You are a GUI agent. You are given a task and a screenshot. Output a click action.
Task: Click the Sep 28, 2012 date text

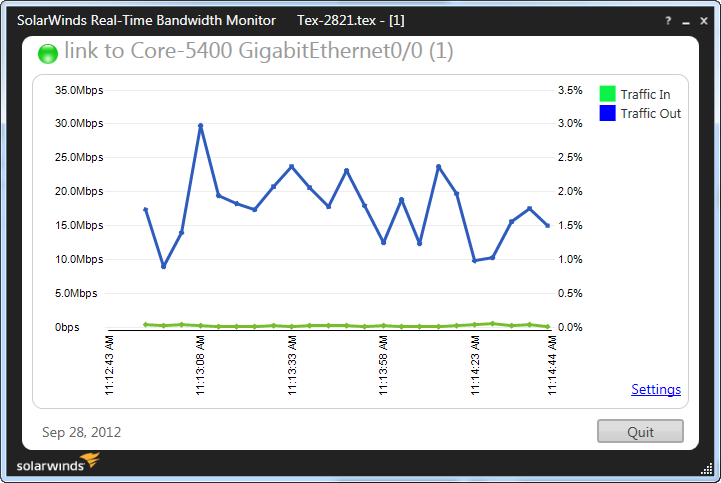(81, 432)
